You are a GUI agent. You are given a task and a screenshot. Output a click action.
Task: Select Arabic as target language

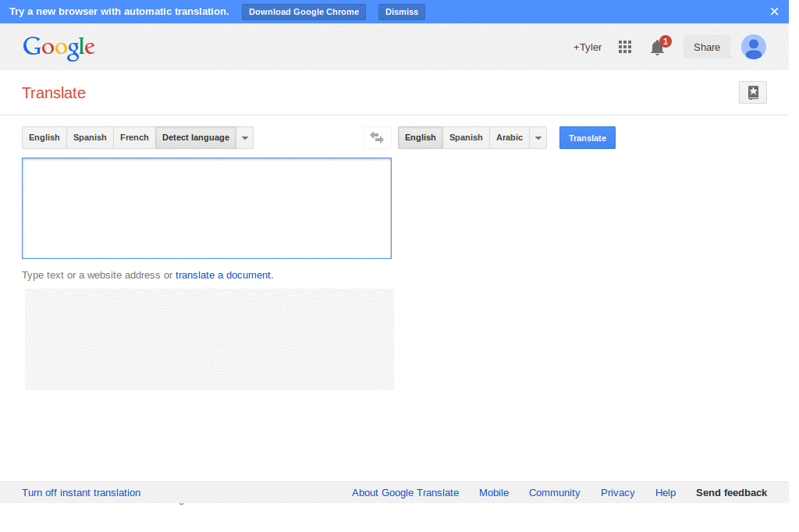[510, 137]
